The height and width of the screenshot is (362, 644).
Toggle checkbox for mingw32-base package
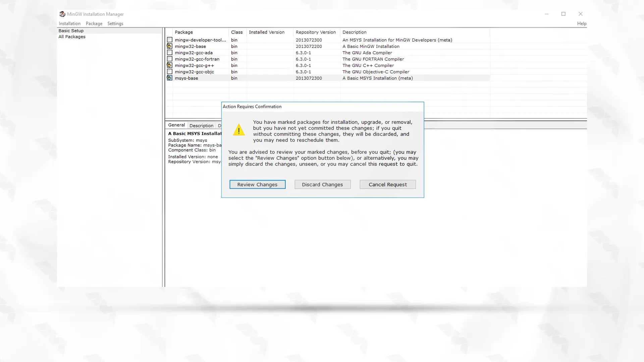click(x=169, y=46)
